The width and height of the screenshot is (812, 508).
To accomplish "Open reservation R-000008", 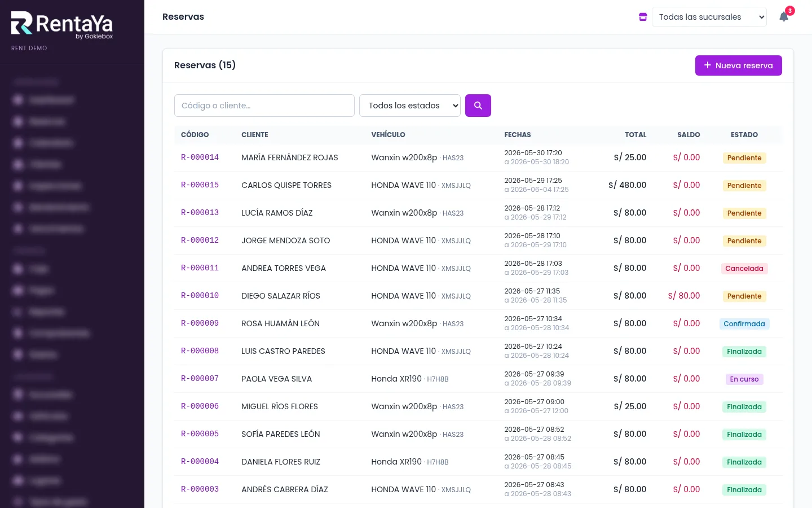I will coord(200,351).
